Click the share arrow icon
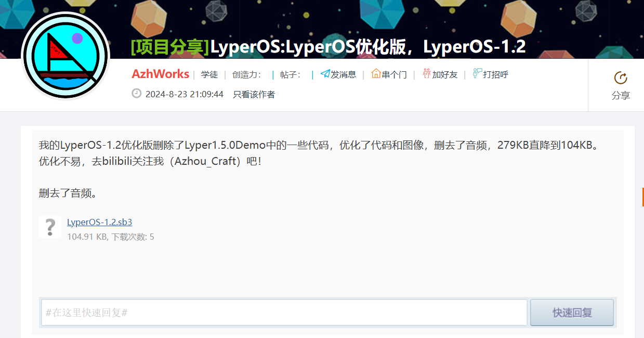Screen dimensions: 644x338 [621, 78]
